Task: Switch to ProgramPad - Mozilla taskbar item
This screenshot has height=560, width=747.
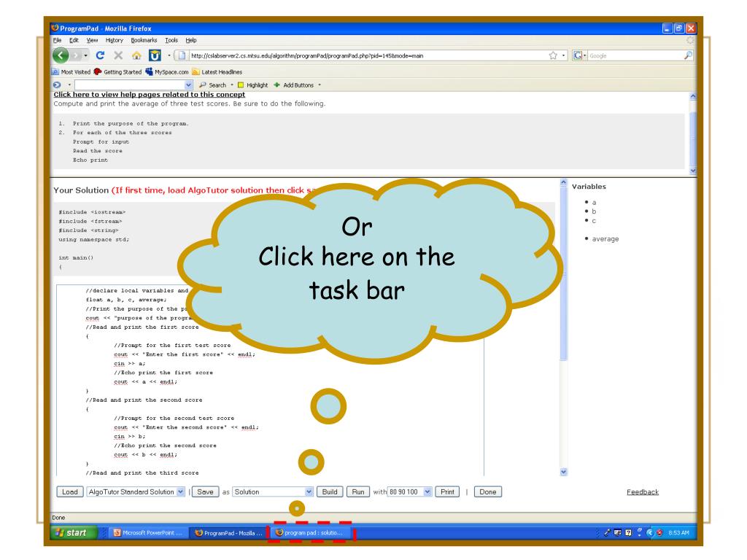Action: (228, 533)
